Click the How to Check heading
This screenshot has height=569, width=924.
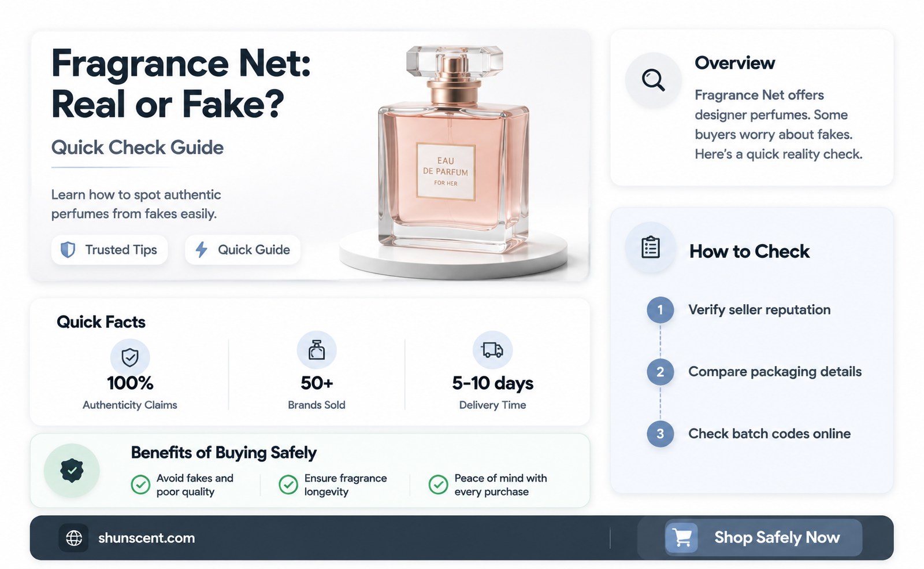coord(749,252)
